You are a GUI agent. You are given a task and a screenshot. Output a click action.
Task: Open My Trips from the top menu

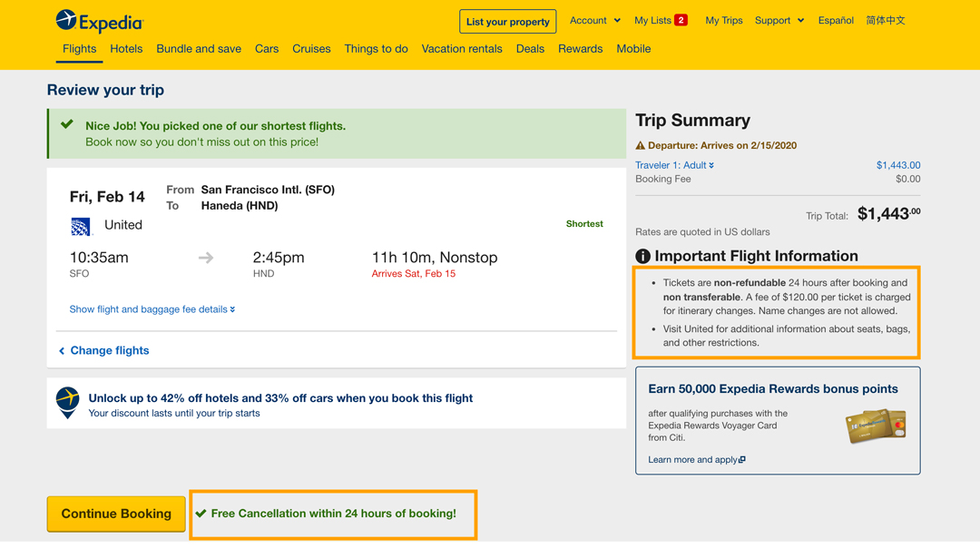tap(723, 20)
